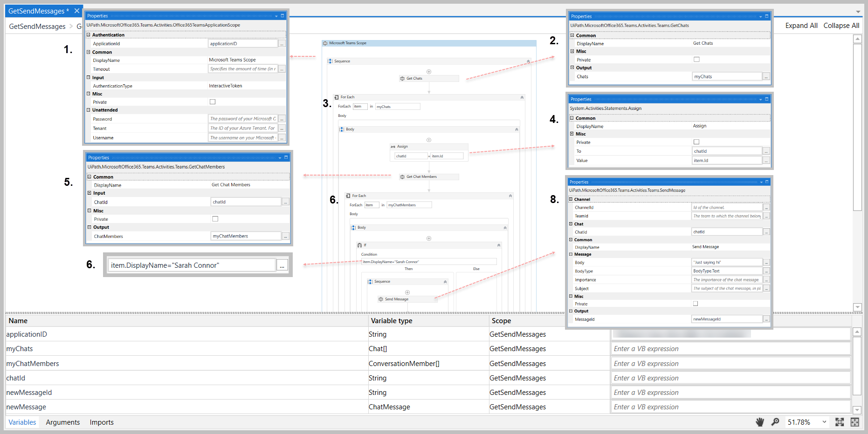Click GetSendMessages breadcrumb item

point(37,27)
